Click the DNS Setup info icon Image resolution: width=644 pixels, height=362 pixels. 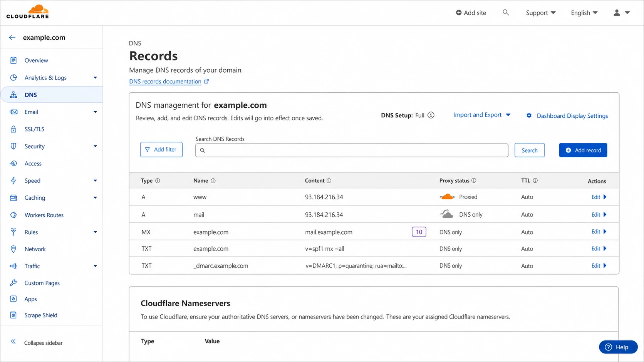[x=431, y=115]
